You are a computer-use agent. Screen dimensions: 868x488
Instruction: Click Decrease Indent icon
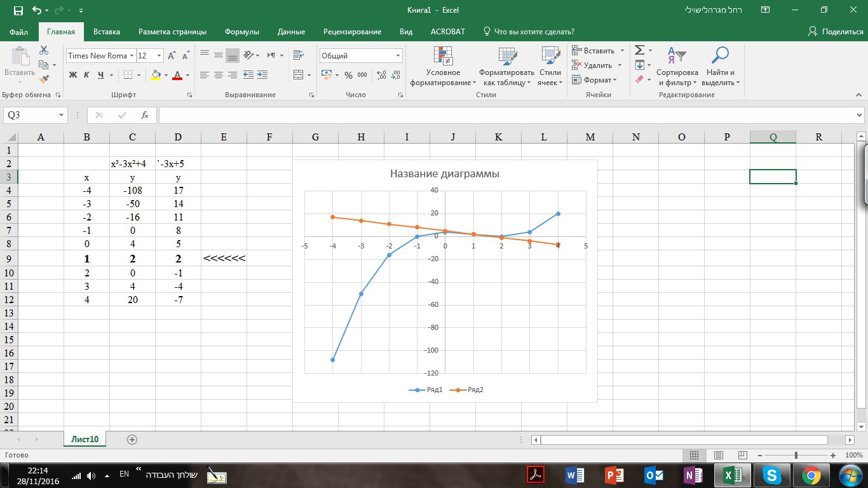pos(248,75)
